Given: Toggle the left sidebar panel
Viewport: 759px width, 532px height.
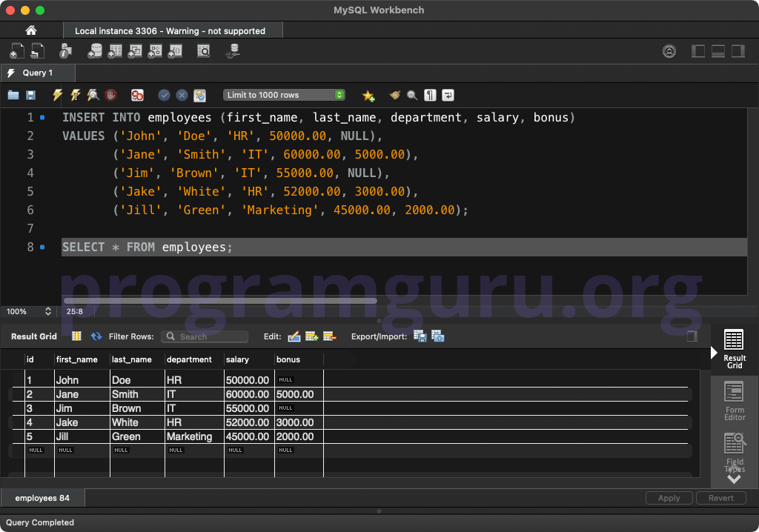Looking at the screenshot, I should click(698, 51).
